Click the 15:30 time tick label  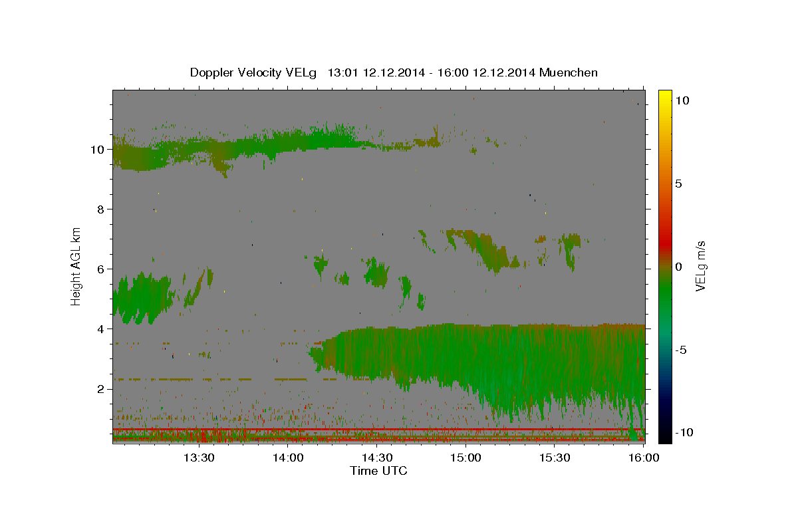(x=555, y=458)
